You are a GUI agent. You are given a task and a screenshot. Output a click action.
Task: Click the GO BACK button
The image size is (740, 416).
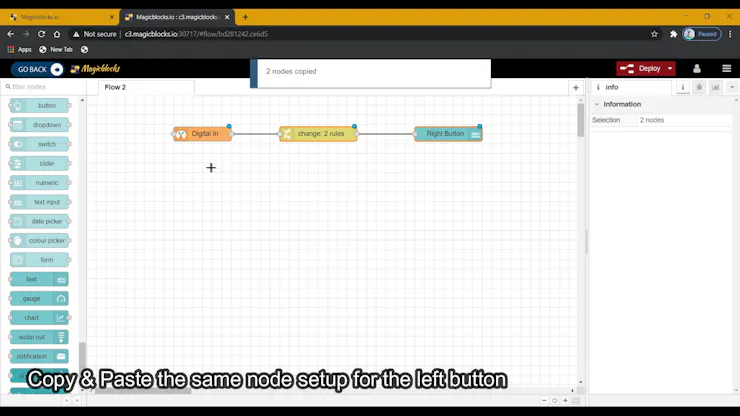[x=37, y=69]
